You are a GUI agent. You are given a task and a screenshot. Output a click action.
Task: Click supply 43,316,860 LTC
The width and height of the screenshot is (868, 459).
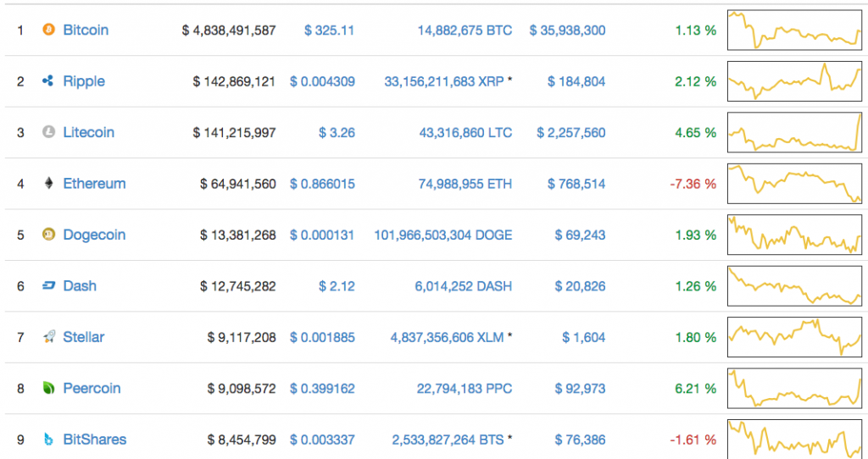tap(465, 133)
